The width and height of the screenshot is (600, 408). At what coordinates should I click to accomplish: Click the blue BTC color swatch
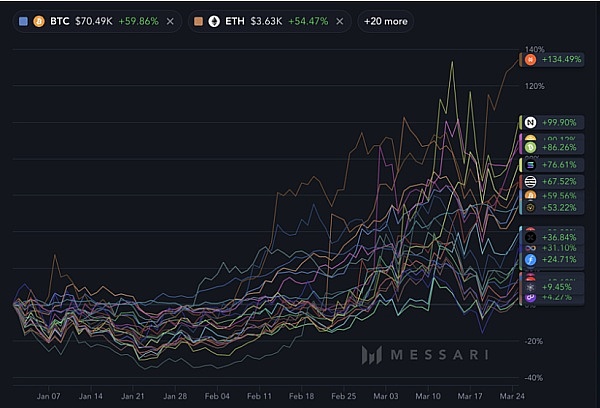(x=24, y=21)
